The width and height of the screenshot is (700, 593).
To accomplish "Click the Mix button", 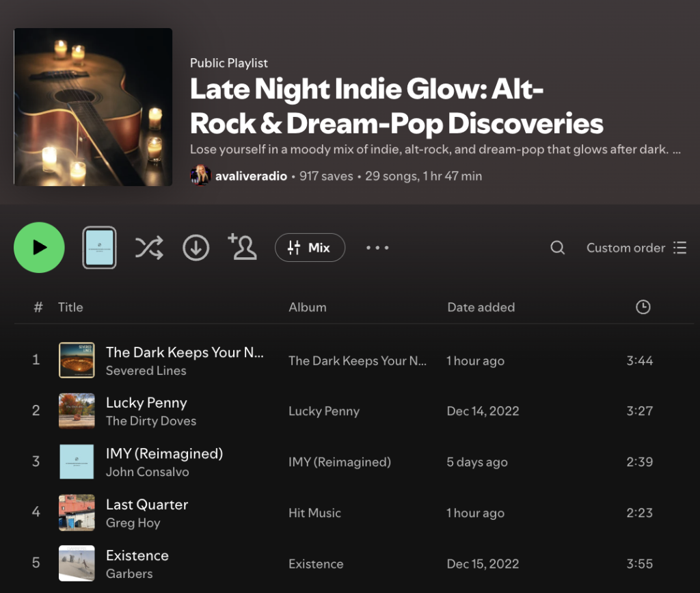I will (310, 248).
